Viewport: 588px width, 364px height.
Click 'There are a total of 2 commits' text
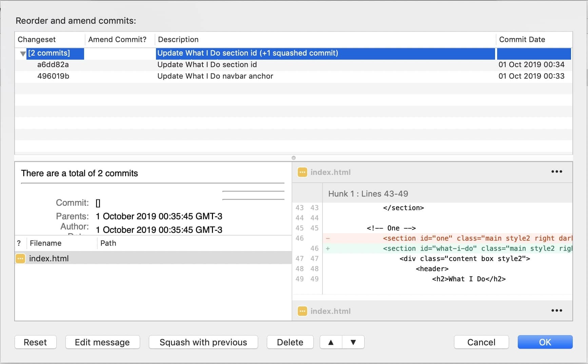pyautogui.click(x=79, y=173)
